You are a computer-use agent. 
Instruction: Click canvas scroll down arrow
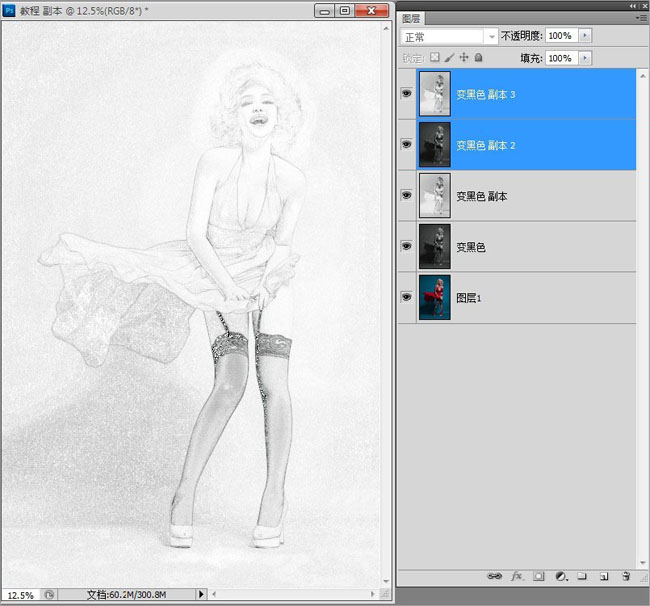click(386, 581)
